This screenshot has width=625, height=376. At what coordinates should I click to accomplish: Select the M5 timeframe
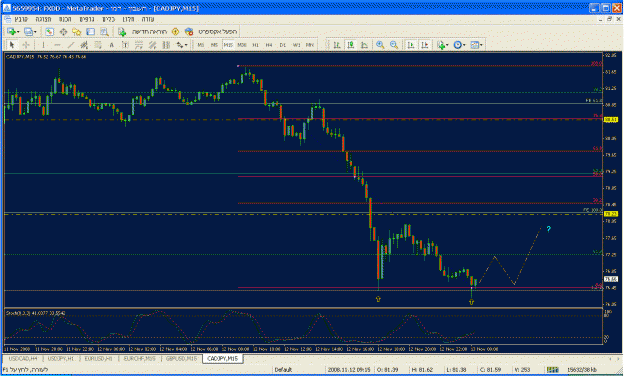[214, 45]
